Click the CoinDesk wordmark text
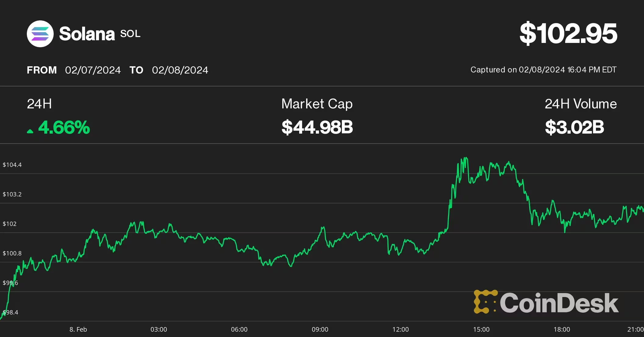Viewport: 644px width, 337px height. (559, 303)
